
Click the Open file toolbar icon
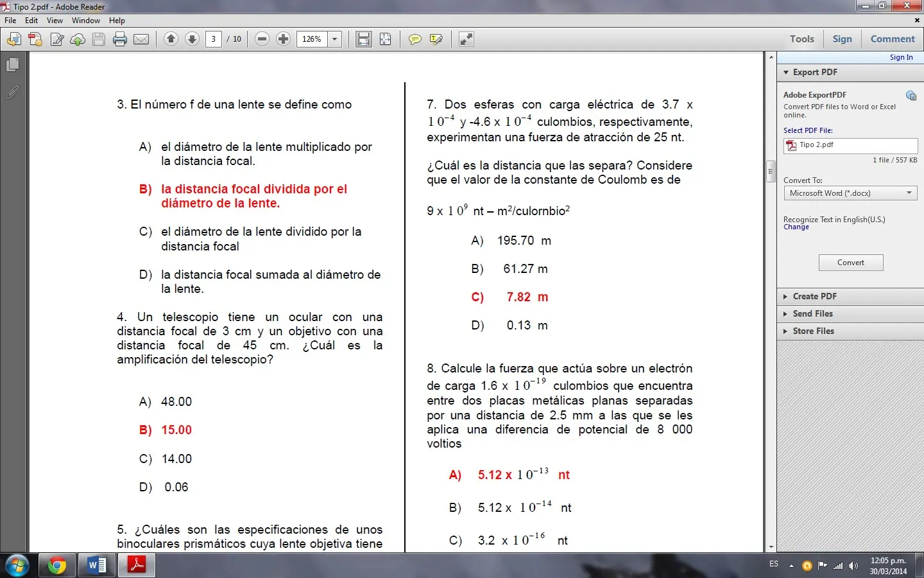click(13, 39)
